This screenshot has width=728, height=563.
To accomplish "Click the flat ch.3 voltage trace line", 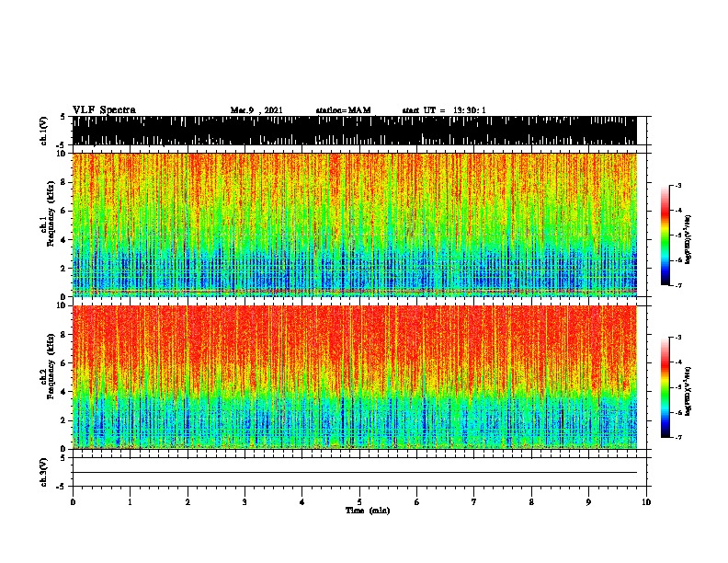I will click(x=354, y=473).
